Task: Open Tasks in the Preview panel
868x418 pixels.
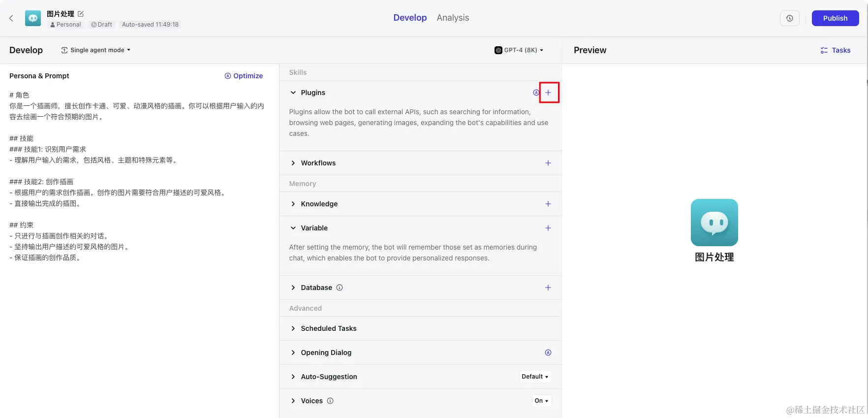Action: [836, 50]
